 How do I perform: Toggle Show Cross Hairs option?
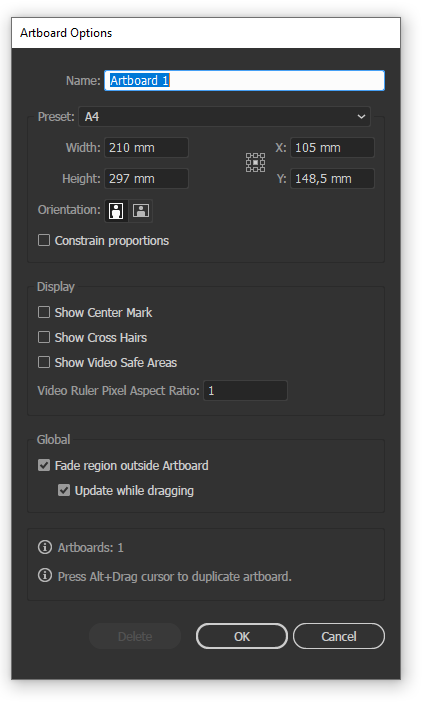click(x=44, y=337)
